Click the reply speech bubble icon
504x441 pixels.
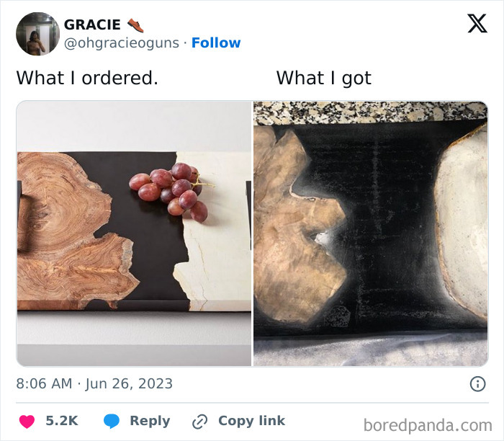tap(112, 422)
